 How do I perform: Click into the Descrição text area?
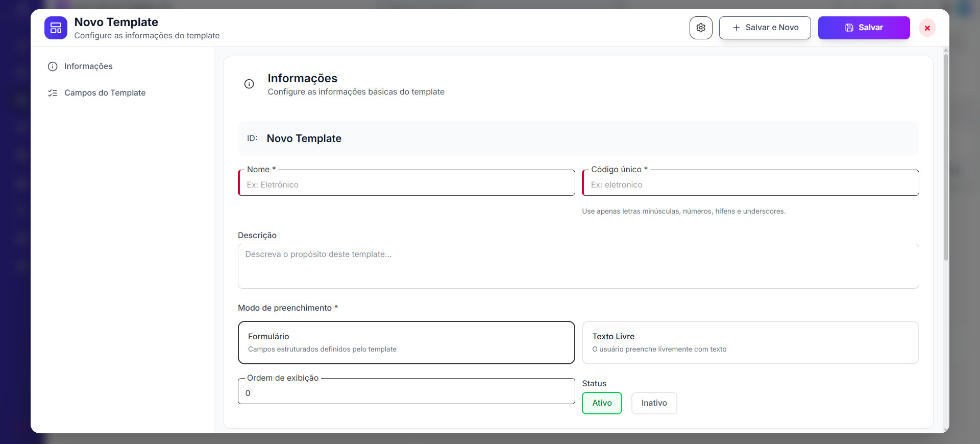[x=578, y=266]
